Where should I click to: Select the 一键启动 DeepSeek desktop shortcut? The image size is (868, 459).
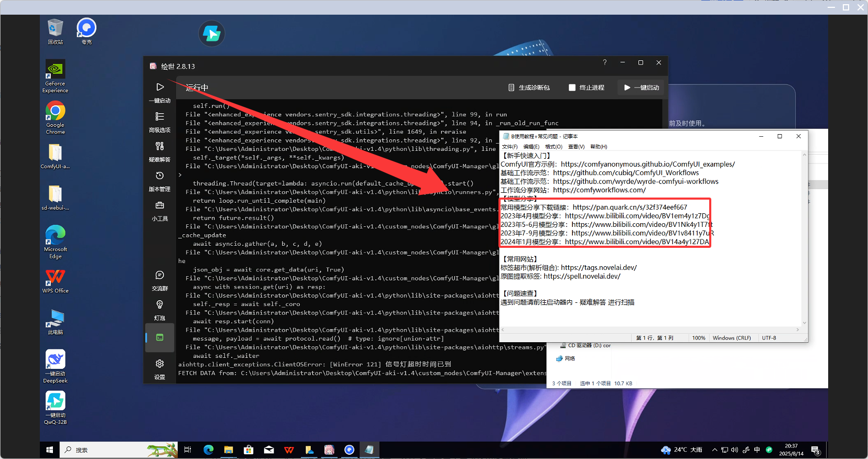coord(55,366)
